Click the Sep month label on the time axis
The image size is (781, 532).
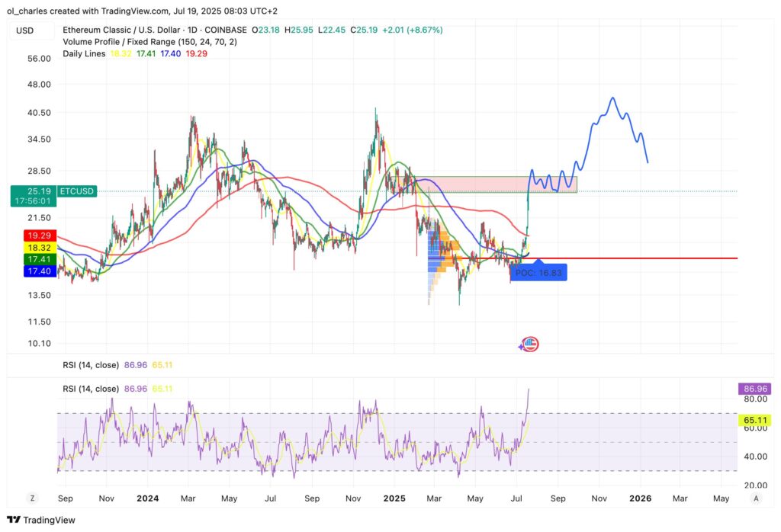66,497
